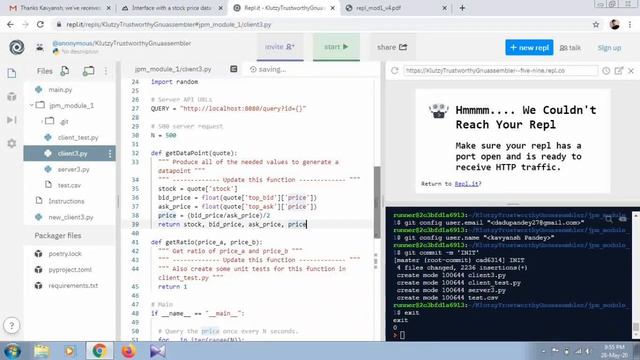Follow the Repl.it return link
This screenshot has width=640, height=360.
coord(467,184)
